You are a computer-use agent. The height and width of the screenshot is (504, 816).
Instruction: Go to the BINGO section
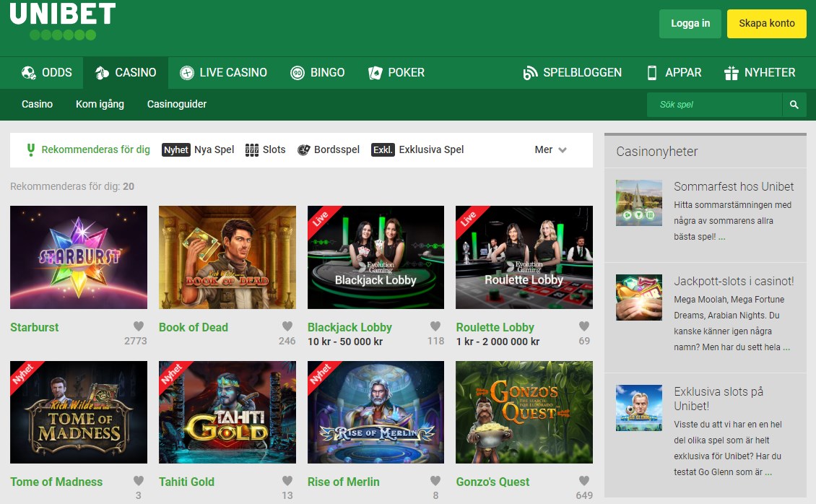(x=318, y=73)
